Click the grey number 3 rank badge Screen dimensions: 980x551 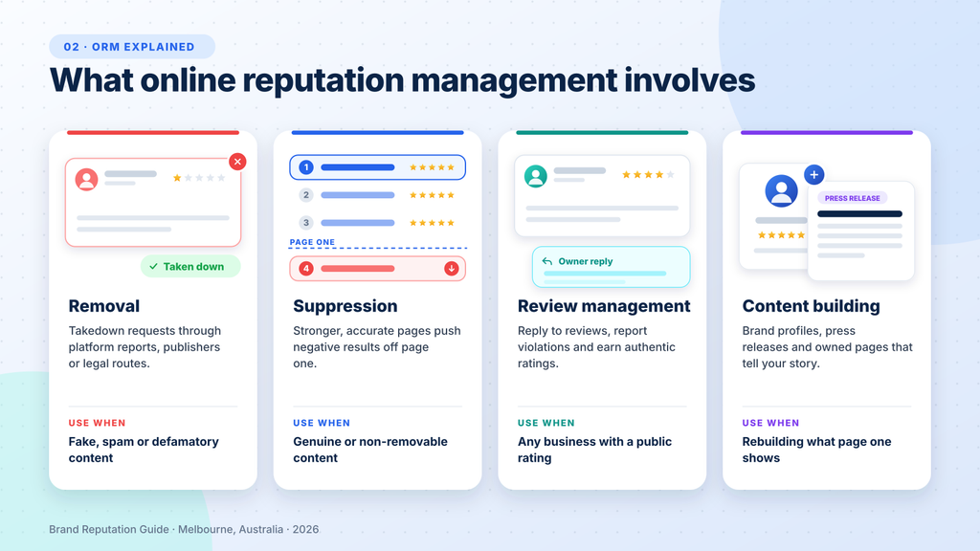tap(306, 222)
